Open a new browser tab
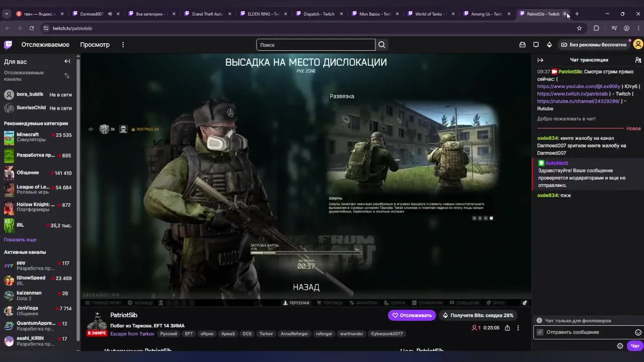This screenshot has width=644, height=362. point(577,14)
